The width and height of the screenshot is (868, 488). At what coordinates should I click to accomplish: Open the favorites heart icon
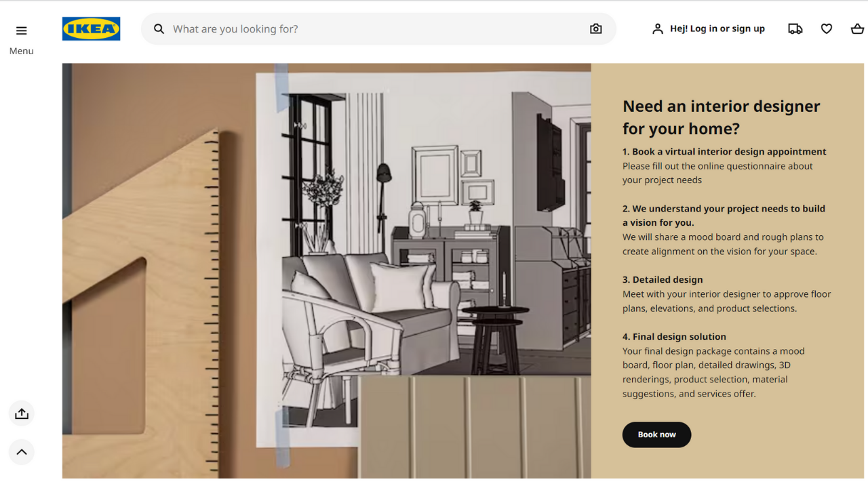(x=827, y=29)
